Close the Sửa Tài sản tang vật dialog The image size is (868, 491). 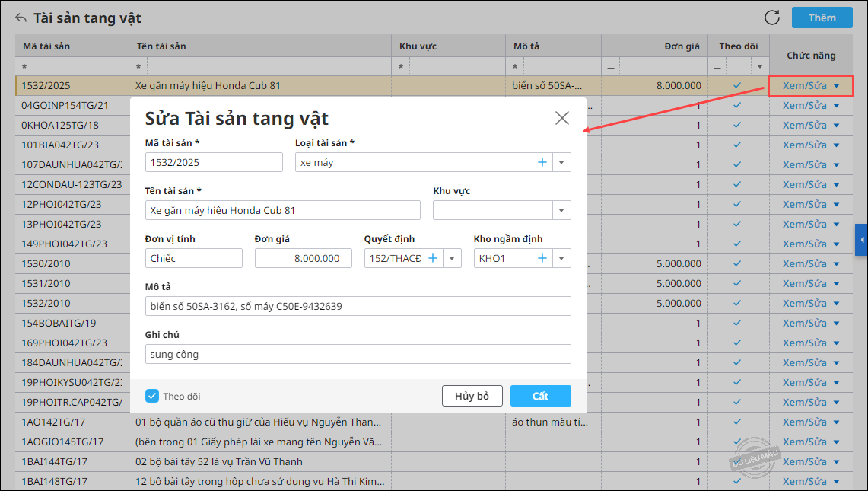tap(562, 118)
